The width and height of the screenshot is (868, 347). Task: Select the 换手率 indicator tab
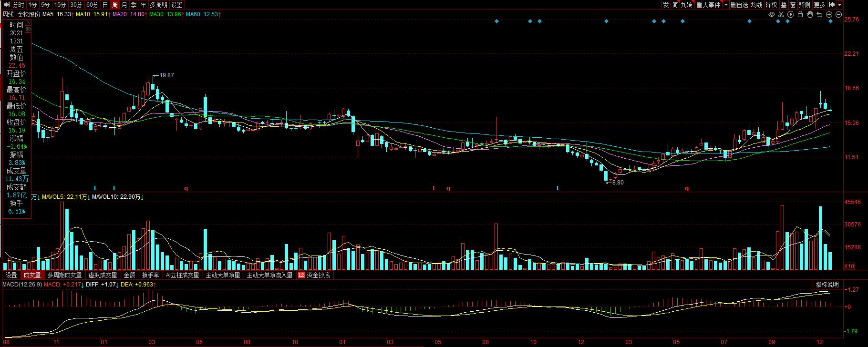(150, 275)
